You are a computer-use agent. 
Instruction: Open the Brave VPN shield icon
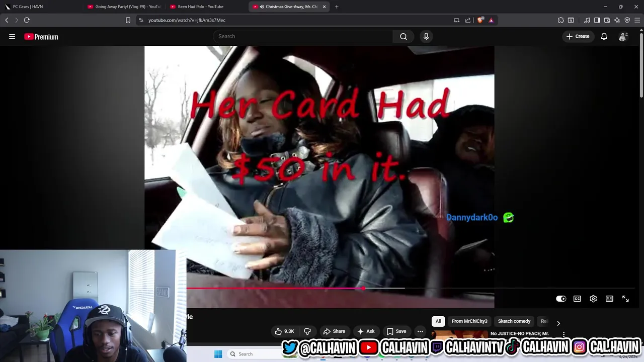click(x=627, y=20)
